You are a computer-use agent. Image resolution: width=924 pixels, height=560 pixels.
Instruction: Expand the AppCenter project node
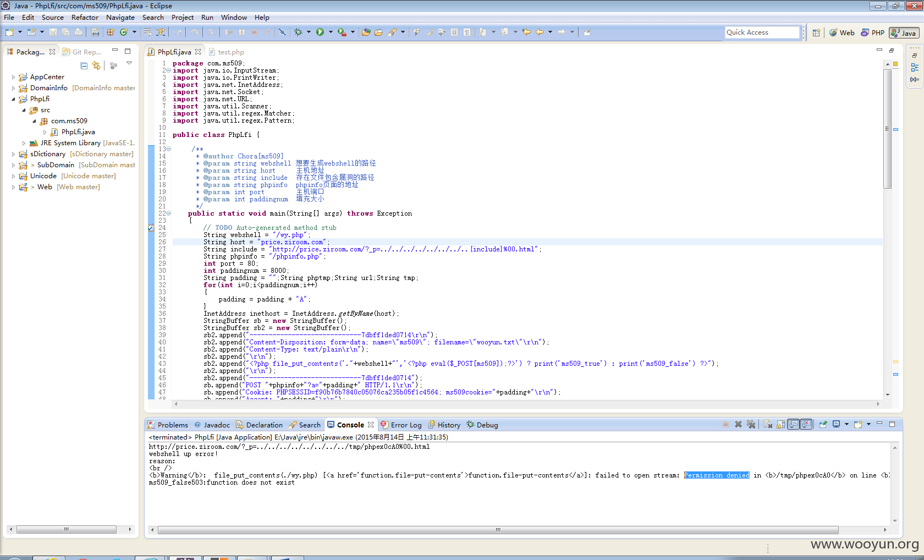(14, 77)
